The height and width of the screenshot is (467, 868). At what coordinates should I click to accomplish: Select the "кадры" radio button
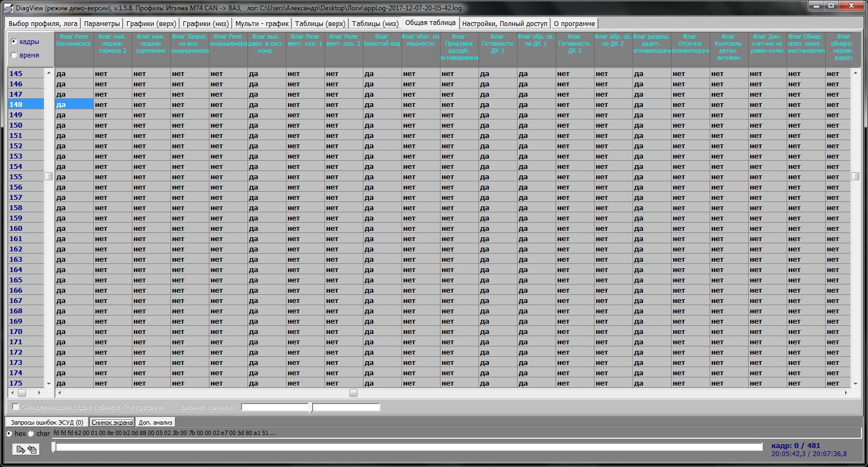click(14, 41)
